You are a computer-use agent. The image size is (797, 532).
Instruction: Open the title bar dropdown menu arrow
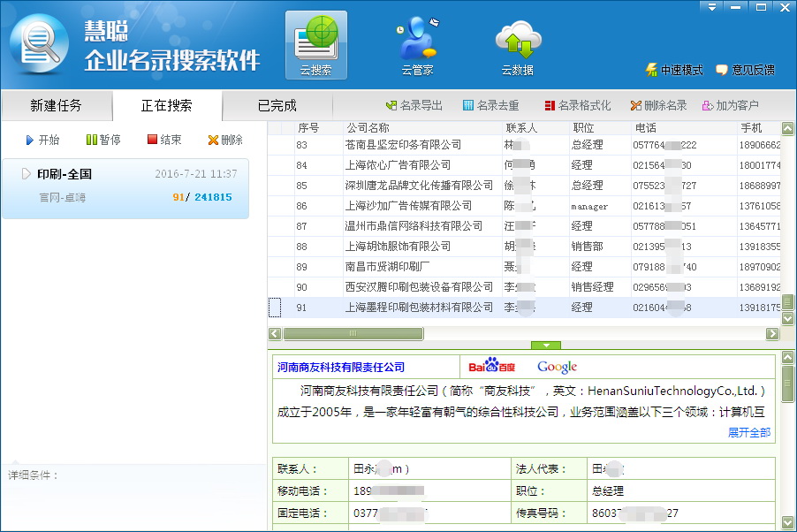[711, 6]
